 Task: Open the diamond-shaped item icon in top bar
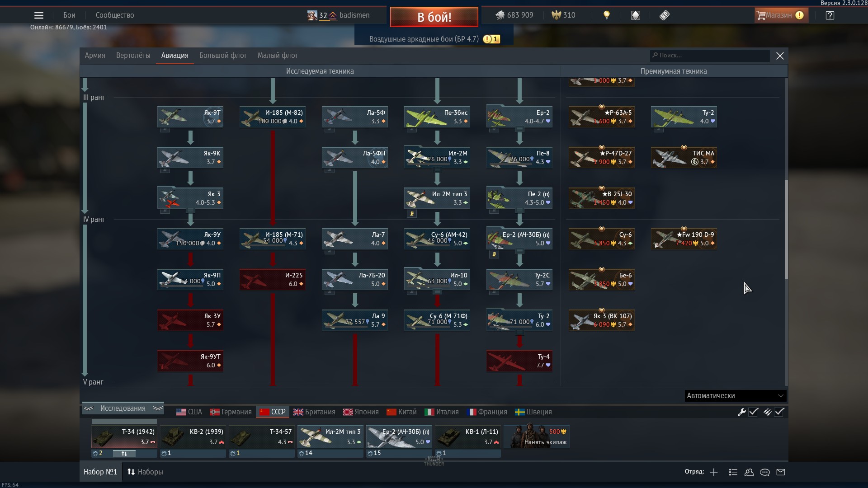[636, 15]
